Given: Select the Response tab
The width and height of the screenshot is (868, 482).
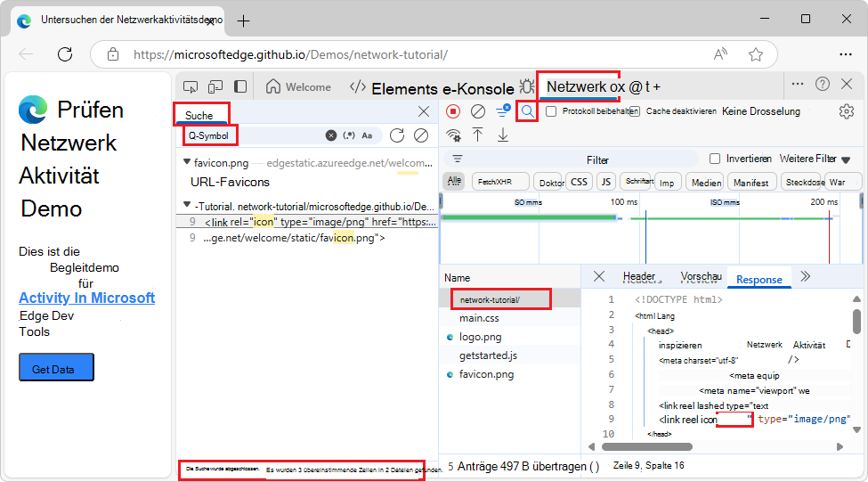Looking at the screenshot, I should click(758, 280).
